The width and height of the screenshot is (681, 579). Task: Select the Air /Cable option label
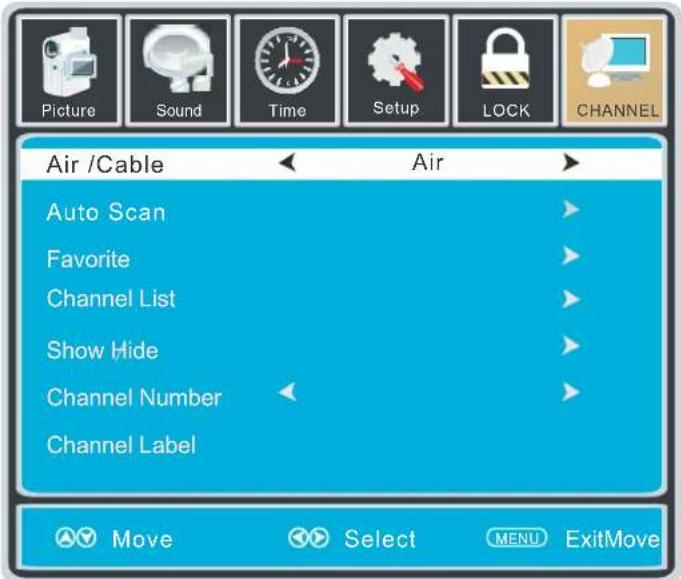(x=105, y=164)
